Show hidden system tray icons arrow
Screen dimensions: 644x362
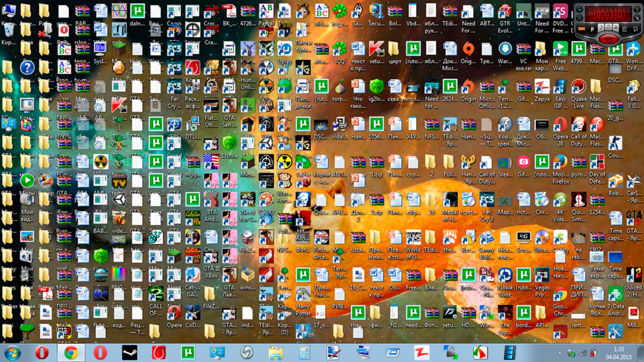click(559, 353)
